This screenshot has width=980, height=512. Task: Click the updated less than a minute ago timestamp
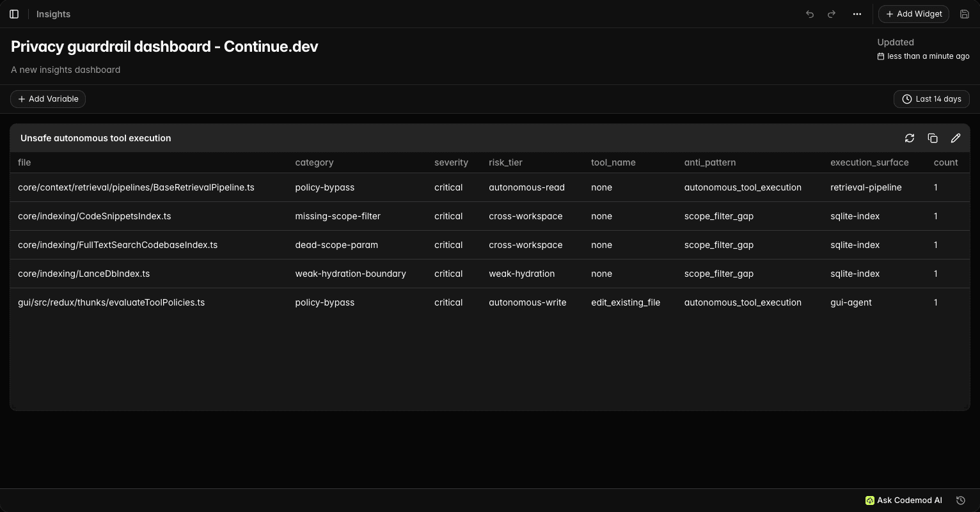pos(923,56)
